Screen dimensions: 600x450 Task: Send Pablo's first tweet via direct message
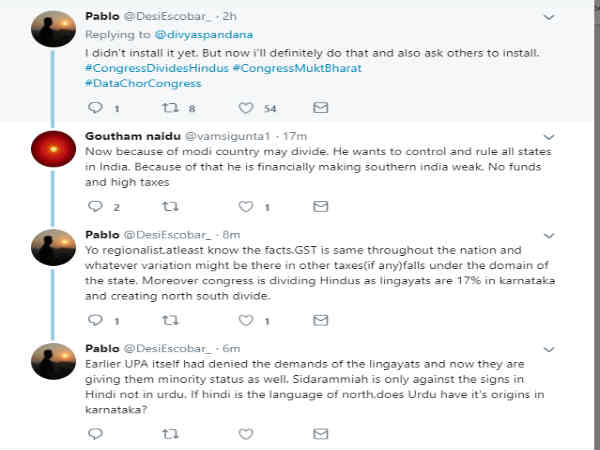[x=321, y=107]
